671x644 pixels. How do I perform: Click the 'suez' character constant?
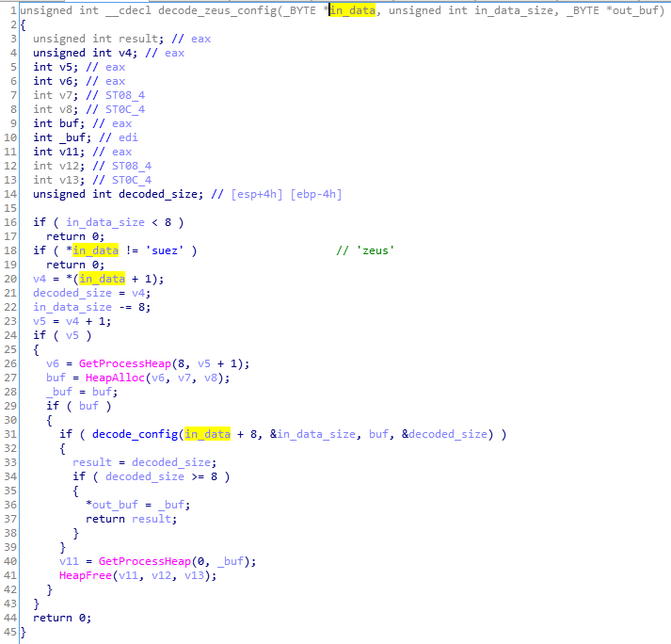(x=165, y=251)
